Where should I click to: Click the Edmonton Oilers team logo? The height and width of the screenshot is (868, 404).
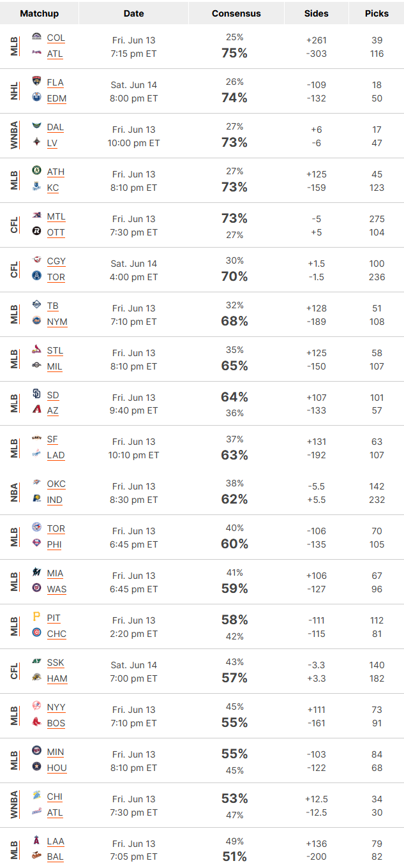pos(36,98)
